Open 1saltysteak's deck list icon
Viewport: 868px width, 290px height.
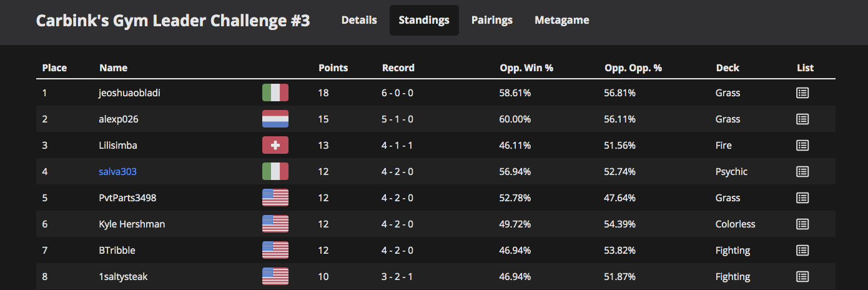pyautogui.click(x=802, y=276)
